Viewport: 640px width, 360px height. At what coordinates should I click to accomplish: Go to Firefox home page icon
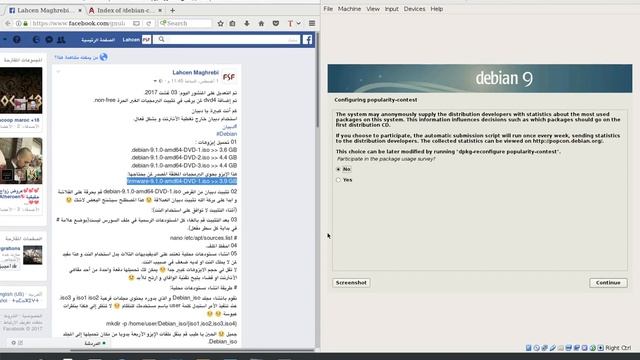261,23
